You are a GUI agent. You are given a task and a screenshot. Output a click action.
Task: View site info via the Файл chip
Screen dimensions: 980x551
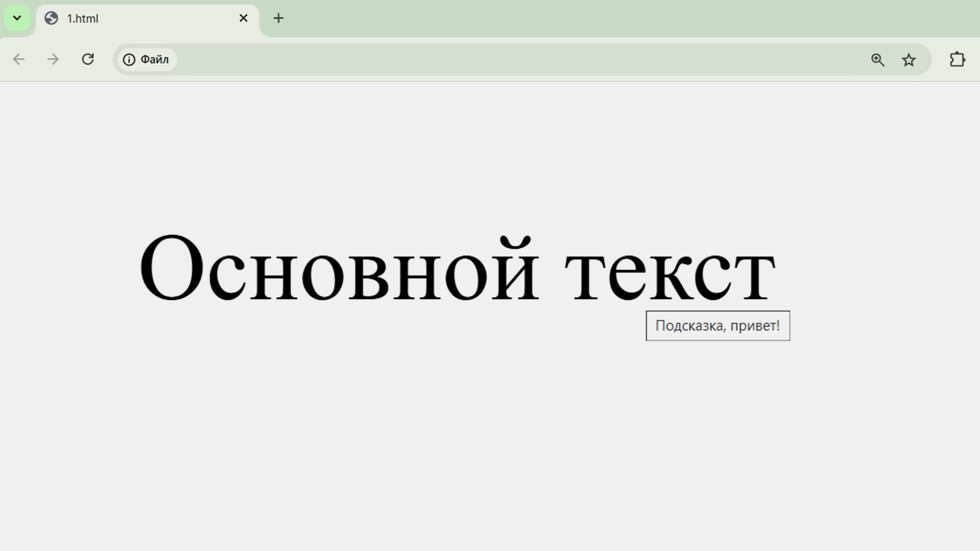(146, 59)
